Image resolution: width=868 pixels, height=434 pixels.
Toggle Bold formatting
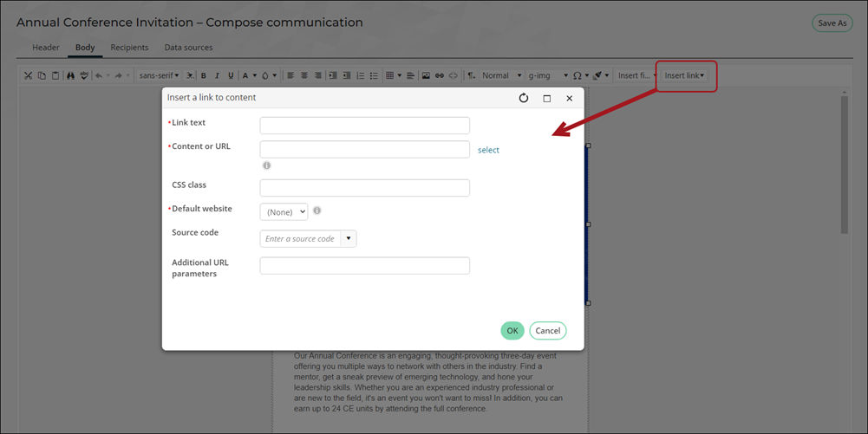(x=204, y=75)
